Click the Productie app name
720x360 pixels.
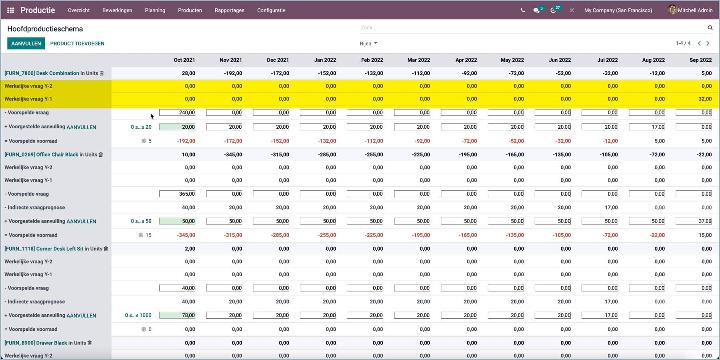38,10
